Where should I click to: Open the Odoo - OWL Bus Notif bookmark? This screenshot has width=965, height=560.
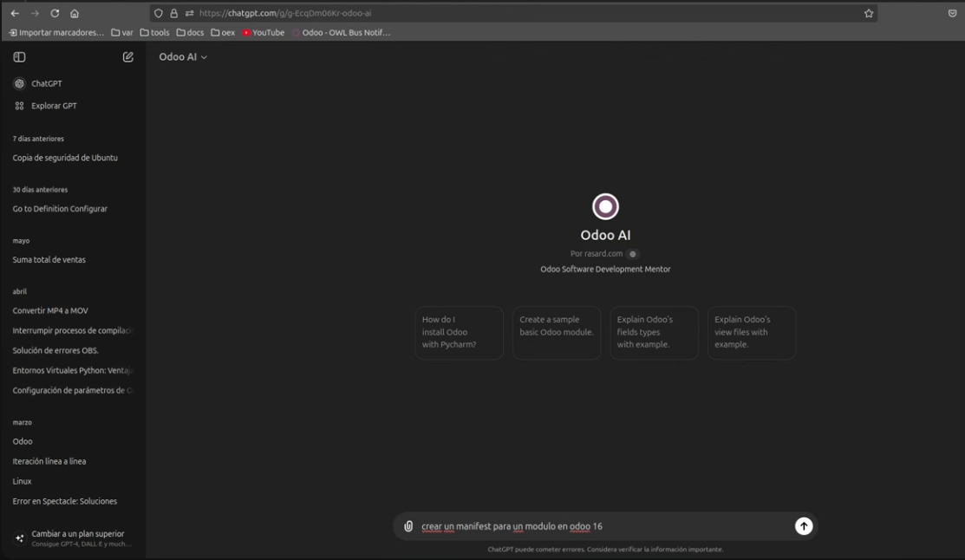(x=341, y=33)
